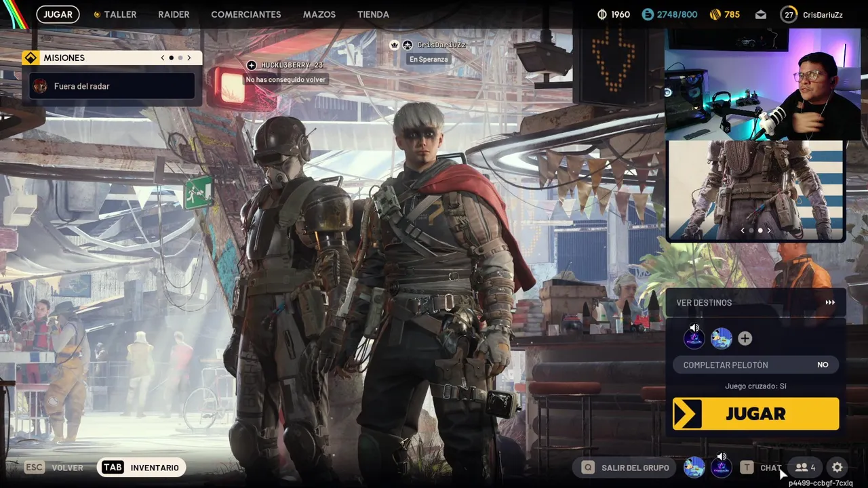Open the CHAT button
Screen dimensions: 868x488
[771, 468]
